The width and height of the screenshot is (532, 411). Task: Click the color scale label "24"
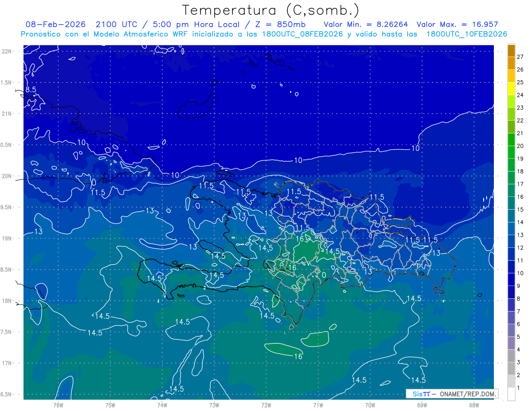520,95
